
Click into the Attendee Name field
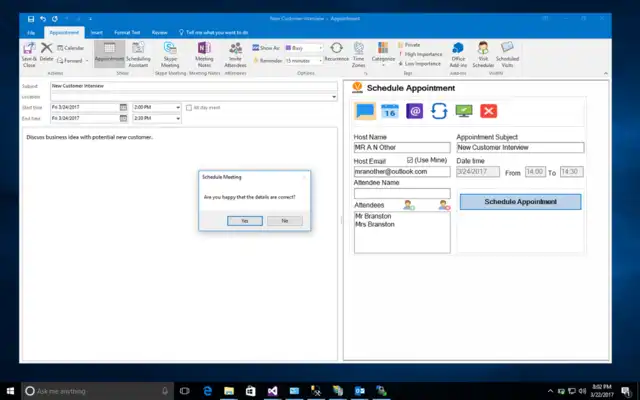point(402,193)
